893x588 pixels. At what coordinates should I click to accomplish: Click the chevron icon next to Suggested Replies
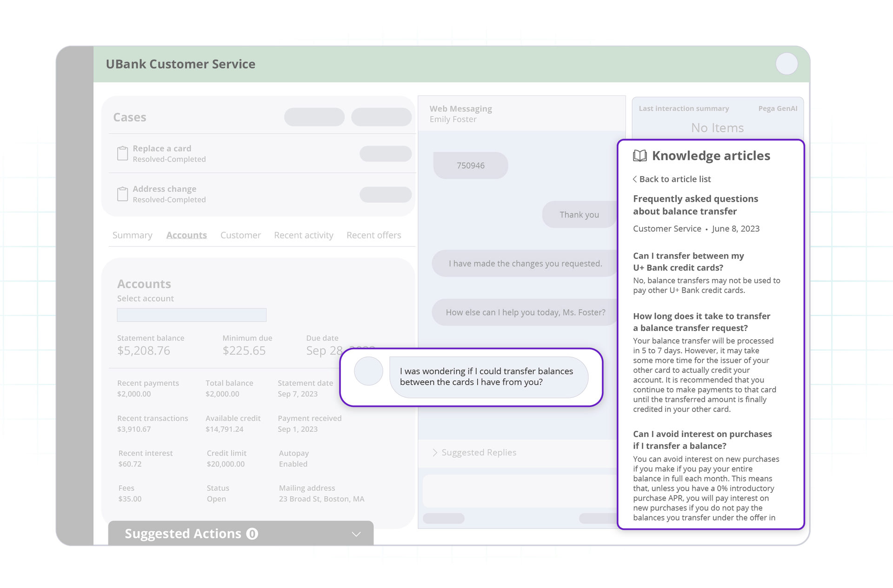[435, 452]
